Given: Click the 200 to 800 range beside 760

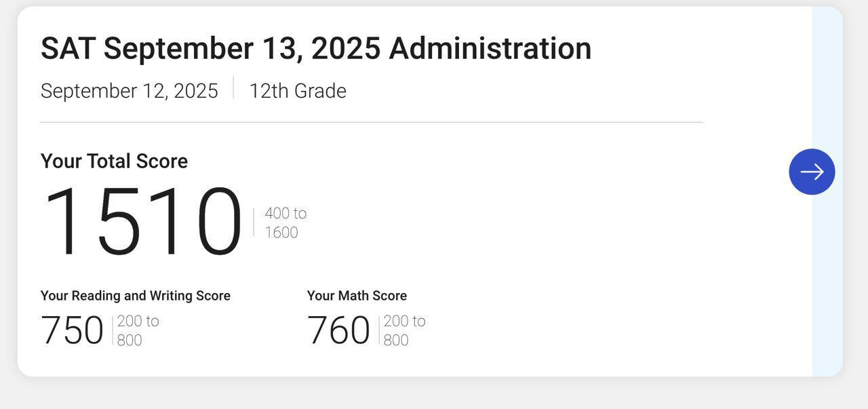Looking at the screenshot, I should coord(404,330).
